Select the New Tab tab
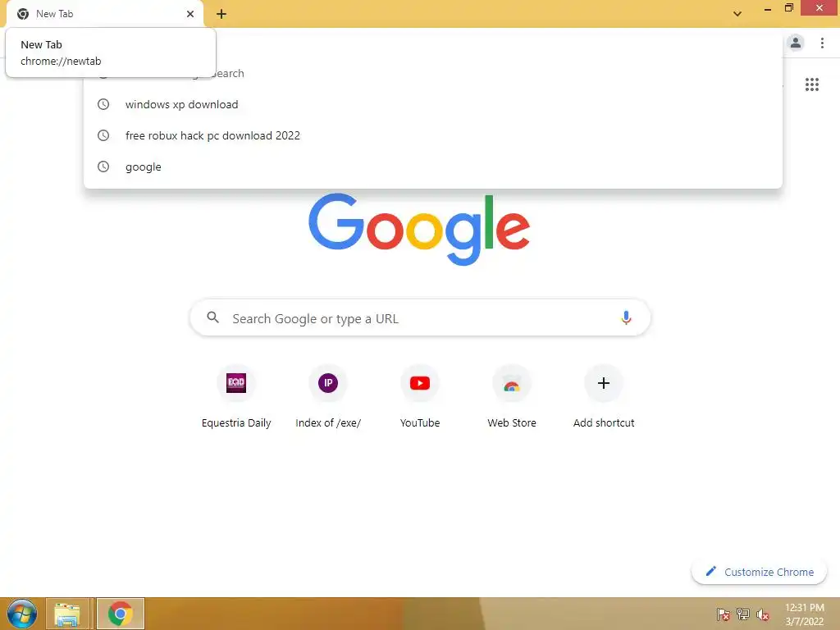Image resolution: width=840 pixels, height=630 pixels. pyautogui.click(x=104, y=14)
